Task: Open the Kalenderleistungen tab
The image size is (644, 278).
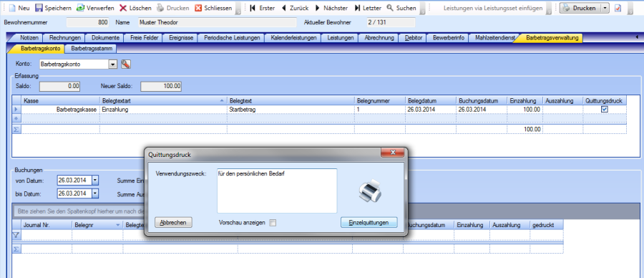Action: pyautogui.click(x=293, y=38)
